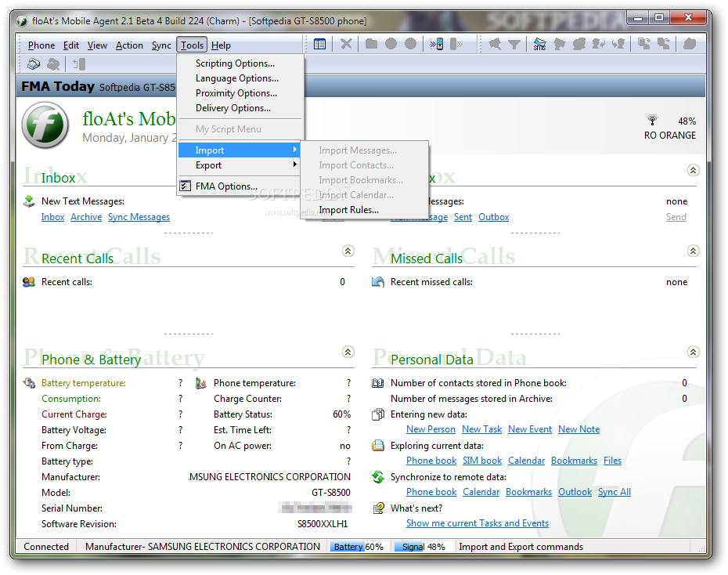Image resolution: width=728 pixels, height=575 pixels.
Task: Choose Proximity Options menu entry
Action: tap(240, 93)
